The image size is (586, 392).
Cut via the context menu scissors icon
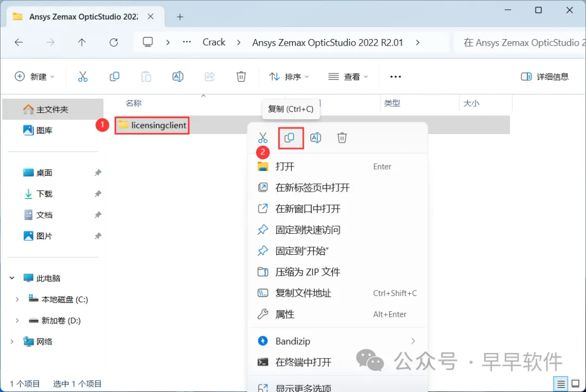click(x=263, y=138)
